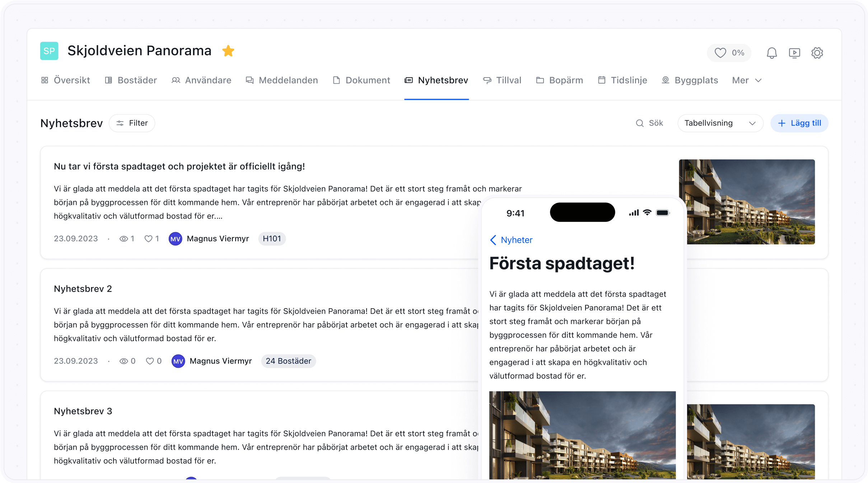Viewport: 868px width, 483px height.
Task: Open the settings gear icon
Action: (x=817, y=53)
